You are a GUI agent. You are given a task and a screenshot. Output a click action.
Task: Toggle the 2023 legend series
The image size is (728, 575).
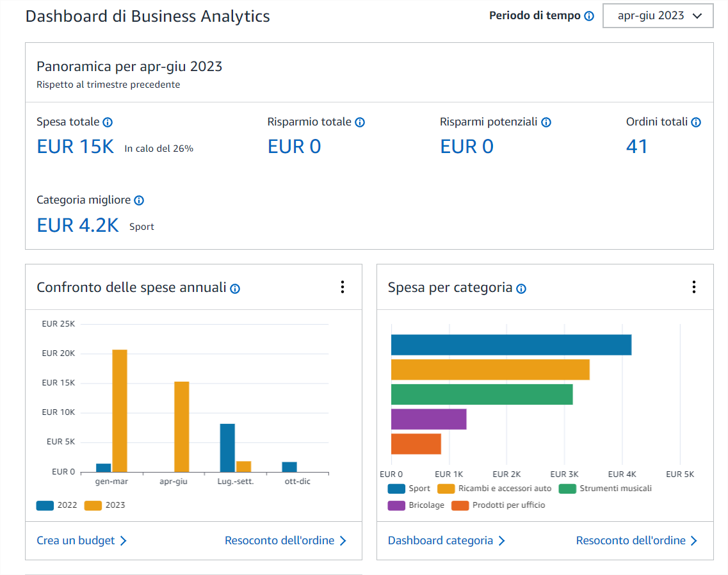(x=106, y=505)
